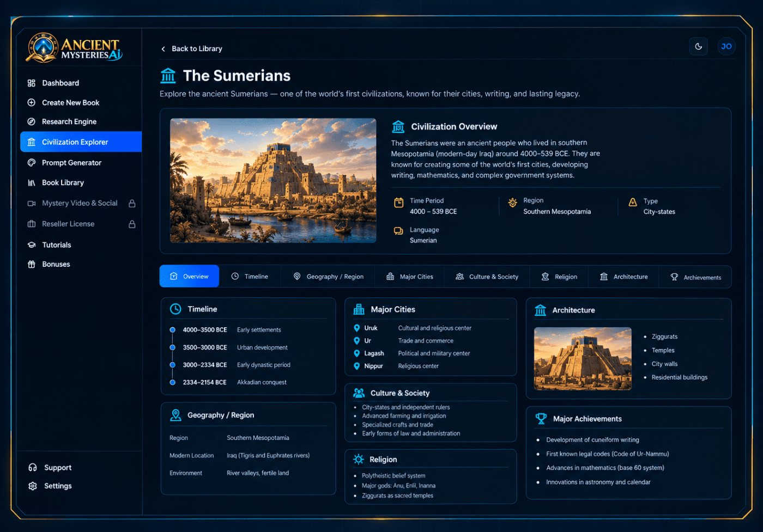The height and width of the screenshot is (532, 763).
Task: Open the Culture & Society tab
Action: pyautogui.click(x=487, y=277)
